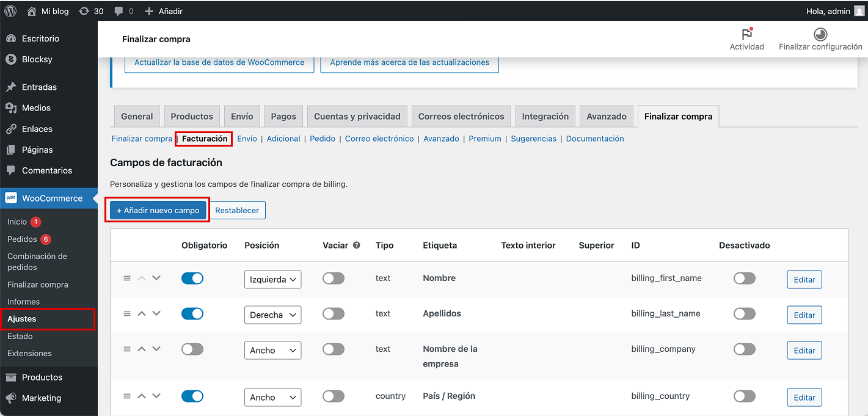Click Editar for the Nombre field
Image resolution: width=868 pixels, height=416 pixels.
click(x=804, y=279)
